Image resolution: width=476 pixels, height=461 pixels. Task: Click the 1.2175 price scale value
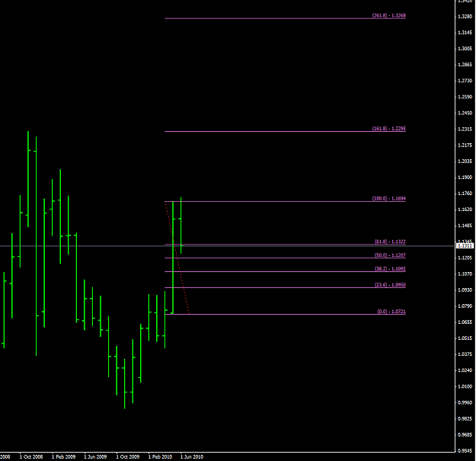coord(465,146)
